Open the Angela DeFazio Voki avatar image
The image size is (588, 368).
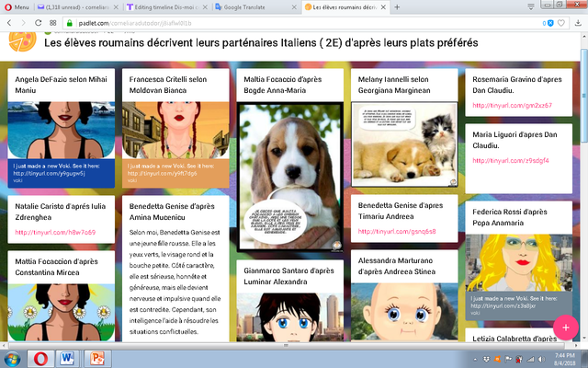(x=62, y=130)
